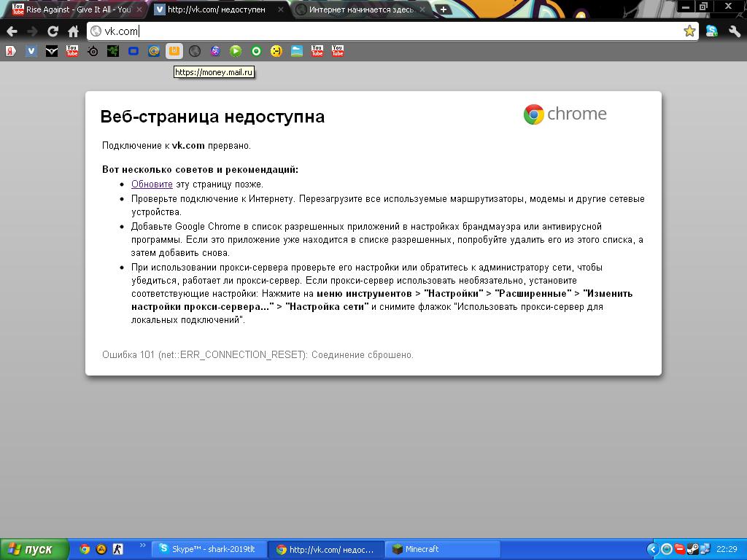
Task: Click the globe icon in address bar
Action: [x=96, y=31]
